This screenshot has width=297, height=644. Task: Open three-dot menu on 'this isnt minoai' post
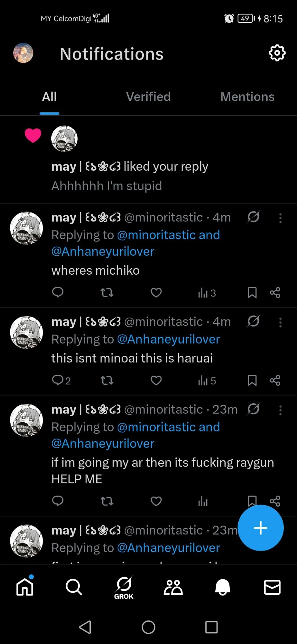(x=280, y=322)
